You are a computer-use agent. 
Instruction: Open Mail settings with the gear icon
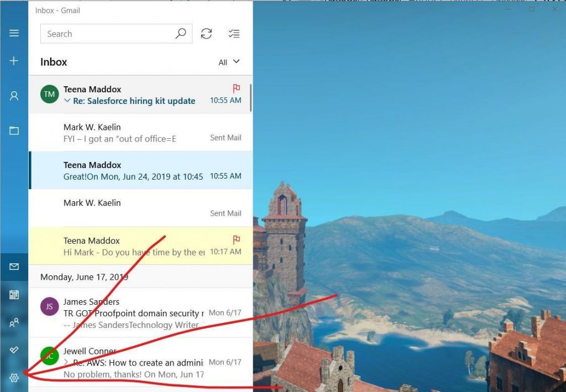click(x=14, y=378)
